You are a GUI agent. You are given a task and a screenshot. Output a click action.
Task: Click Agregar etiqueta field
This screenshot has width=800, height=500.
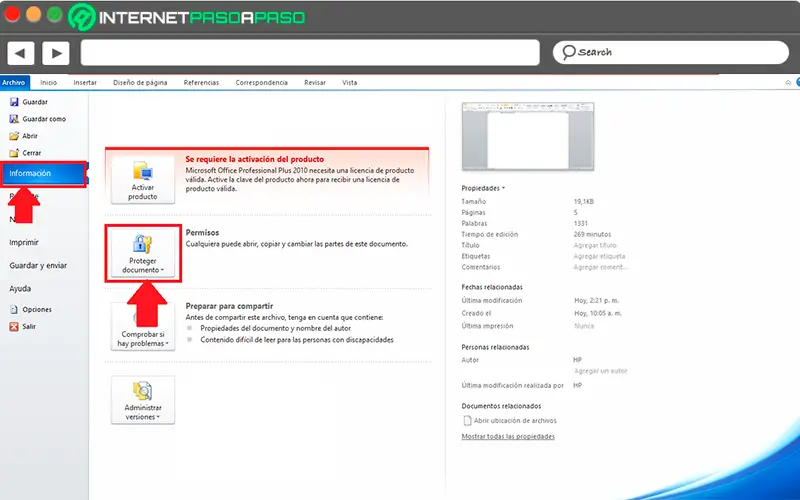point(599,256)
